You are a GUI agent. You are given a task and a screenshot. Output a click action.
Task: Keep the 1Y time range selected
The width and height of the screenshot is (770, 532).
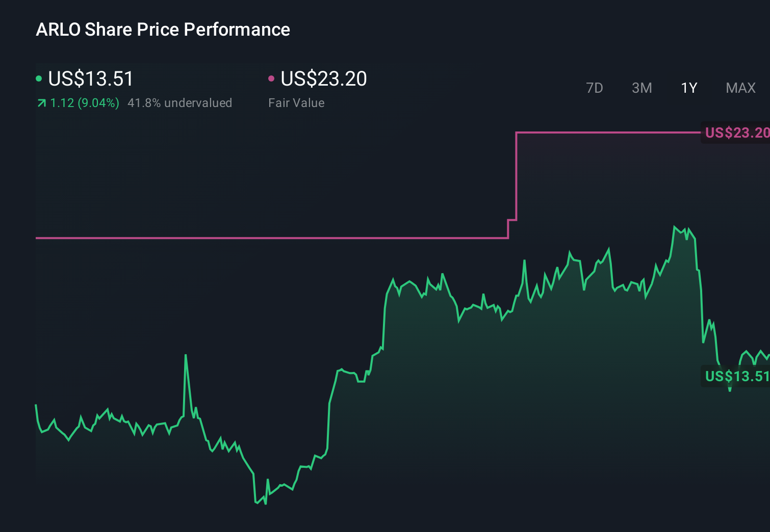pyautogui.click(x=688, y=88)
